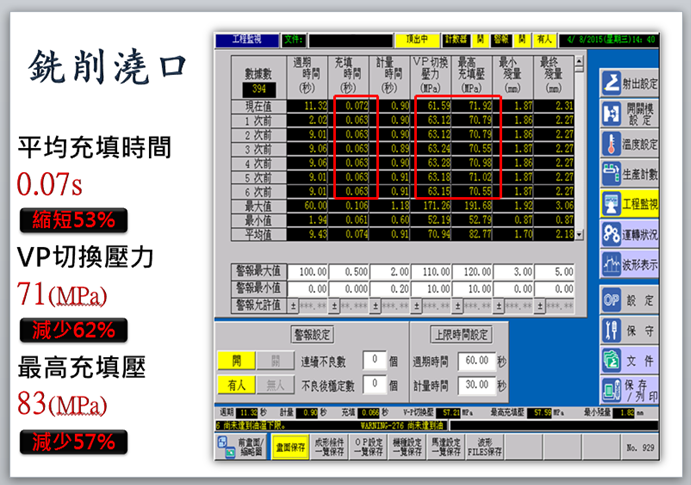Screen dimensions: 691x485
Task: Turn the alarm on with the yellow 開 button
Action: pyautogui.click(x=236, y=361)
